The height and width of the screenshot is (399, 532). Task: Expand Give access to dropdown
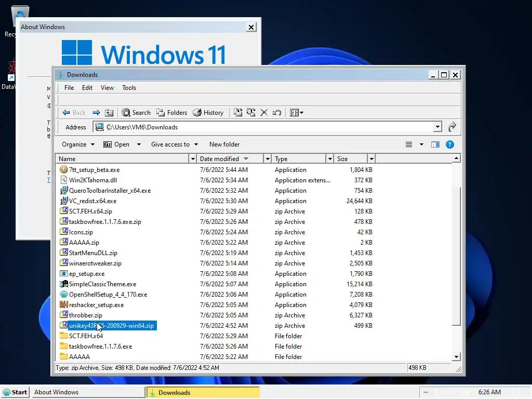(x=175, y=144)
